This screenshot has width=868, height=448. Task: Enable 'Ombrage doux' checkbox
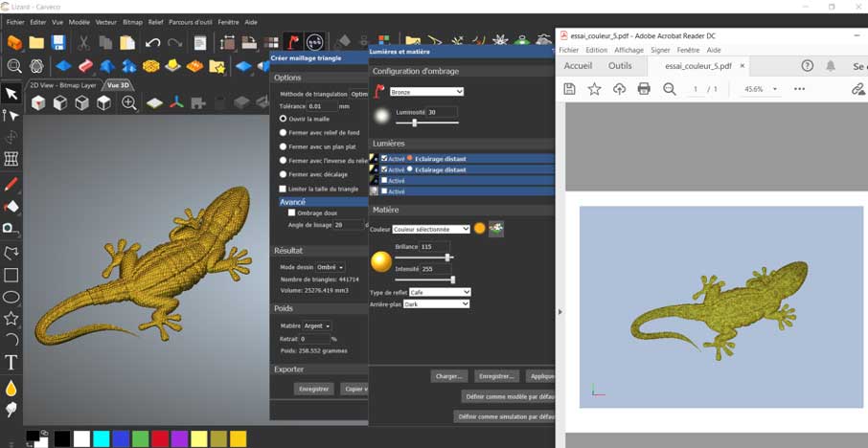tap(292, 213)
